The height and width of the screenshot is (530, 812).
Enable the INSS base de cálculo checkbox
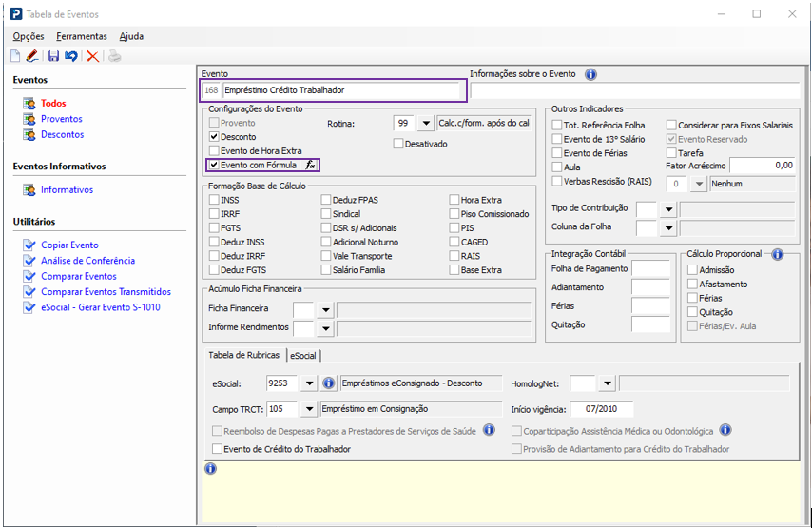click(214, 201)
